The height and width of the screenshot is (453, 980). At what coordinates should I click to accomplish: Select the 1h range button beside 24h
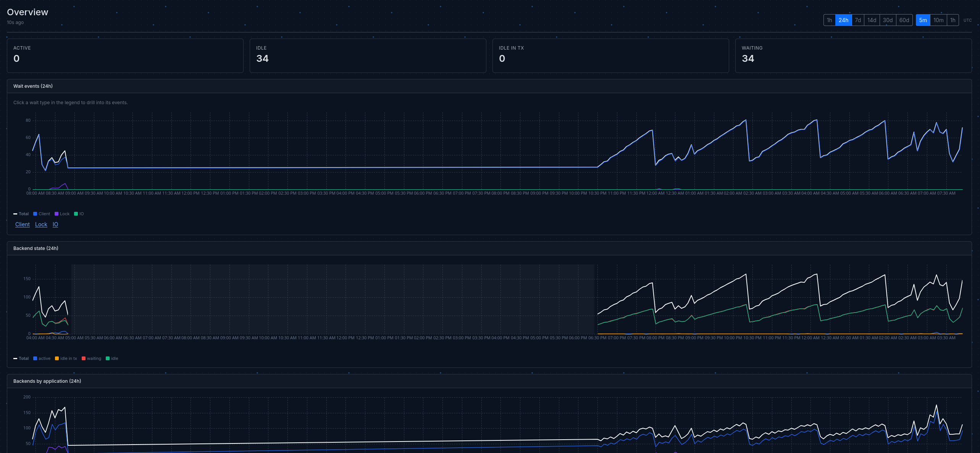click(x=829, y=20)
